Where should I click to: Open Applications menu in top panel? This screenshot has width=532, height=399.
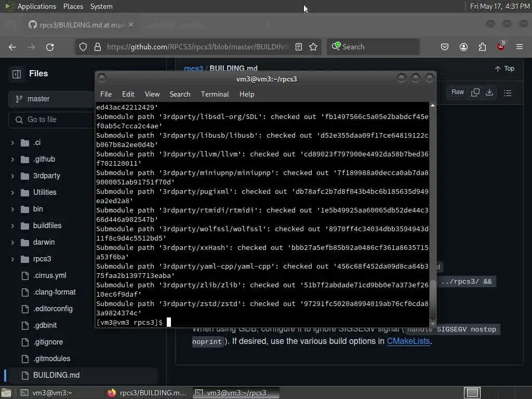point(37,6)
